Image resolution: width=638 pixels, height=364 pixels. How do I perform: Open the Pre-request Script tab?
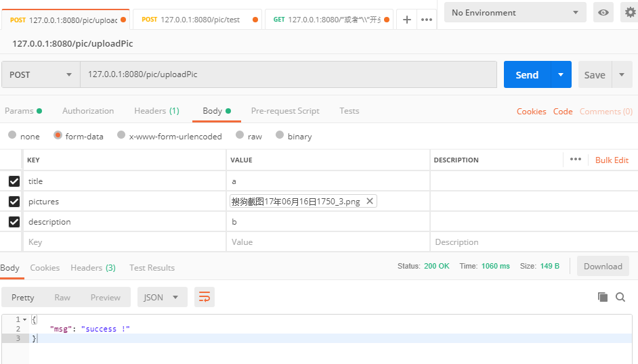[285, 111]
